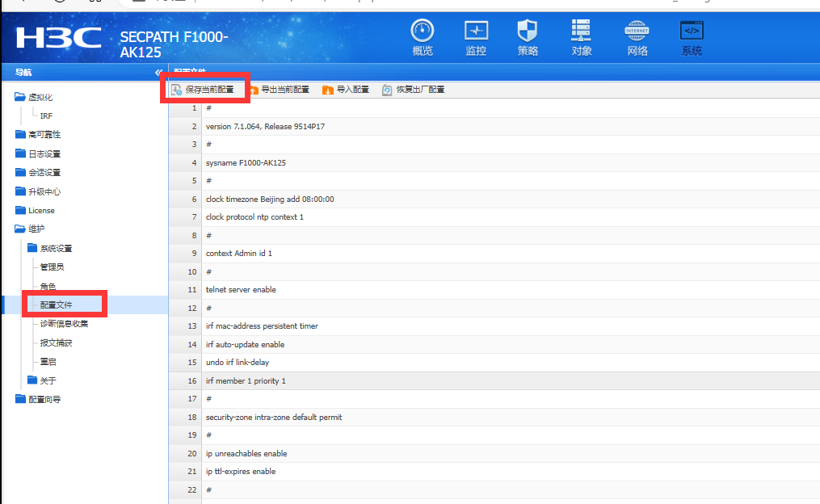Click line number 22 in the gutter
The height and width of the screenshot is (504, 820).
coord(192,490)
